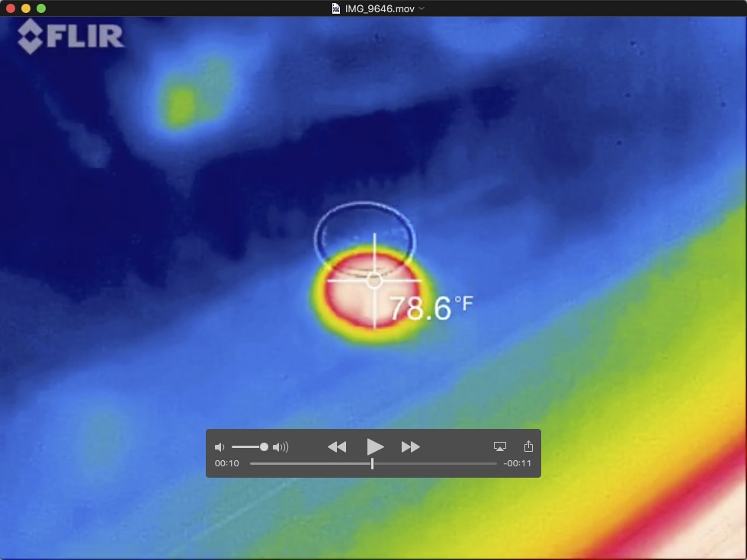
Task: Expand the title bar dropdown chevron
Action: (x=422, y=8)
